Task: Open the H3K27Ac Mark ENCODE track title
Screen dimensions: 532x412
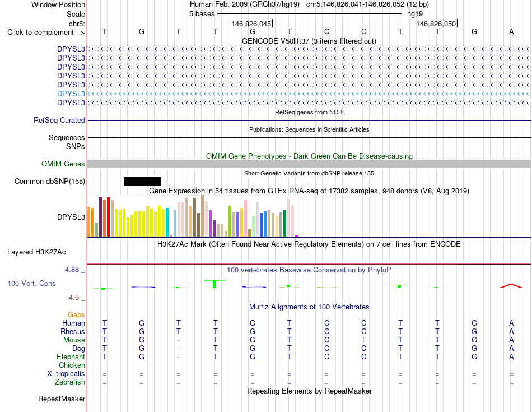Action: 309,244
